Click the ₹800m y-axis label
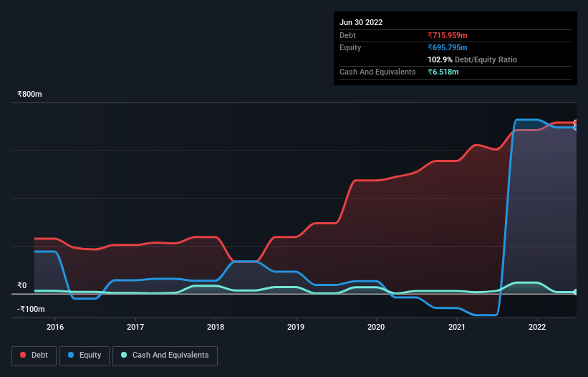This screenshot has height=377, width=588. [29, 94]
